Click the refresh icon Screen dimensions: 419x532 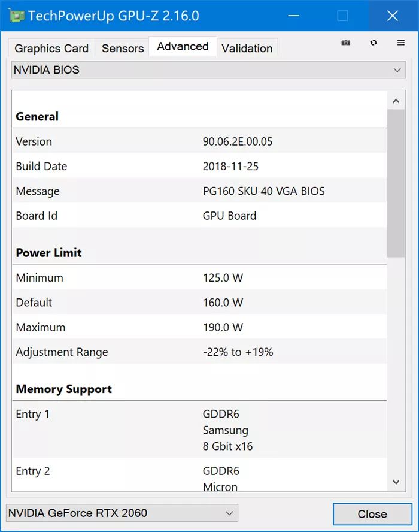374,43
